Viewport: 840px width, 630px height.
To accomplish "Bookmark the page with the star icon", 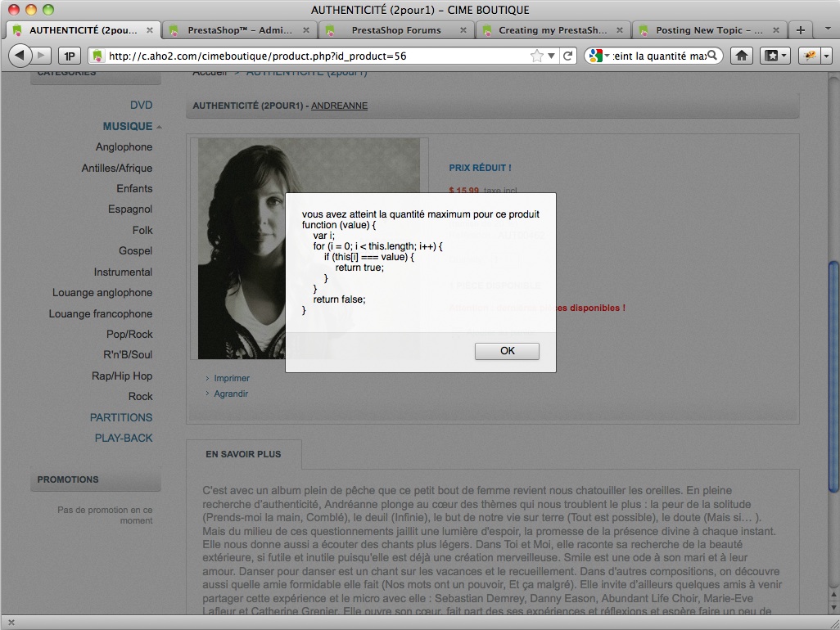I will click(536, 56).
